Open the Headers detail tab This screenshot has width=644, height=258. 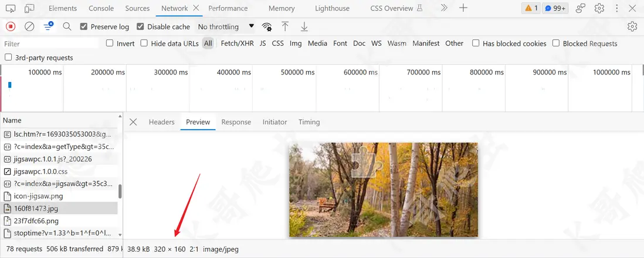(x=161, y=122)
